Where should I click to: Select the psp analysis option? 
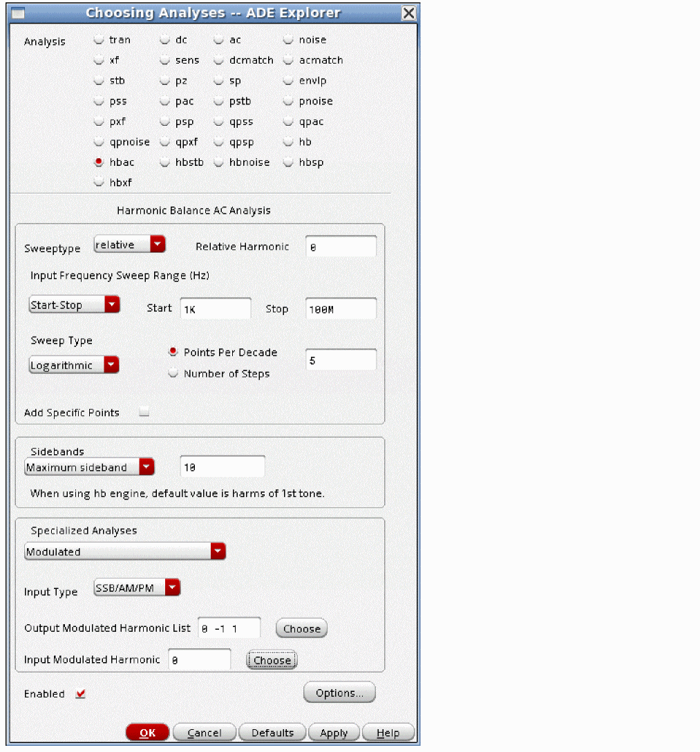coord(165,122)
